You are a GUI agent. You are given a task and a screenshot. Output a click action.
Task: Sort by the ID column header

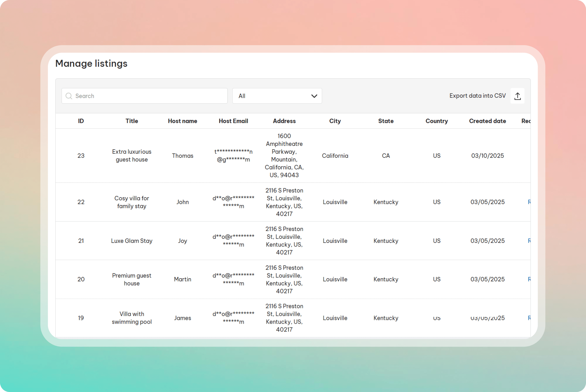click(81, 121)
